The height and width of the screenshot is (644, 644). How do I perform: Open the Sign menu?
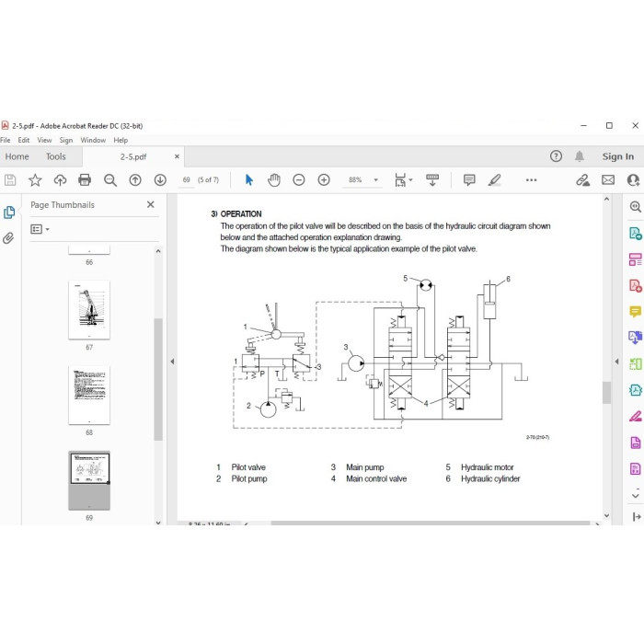65,140
